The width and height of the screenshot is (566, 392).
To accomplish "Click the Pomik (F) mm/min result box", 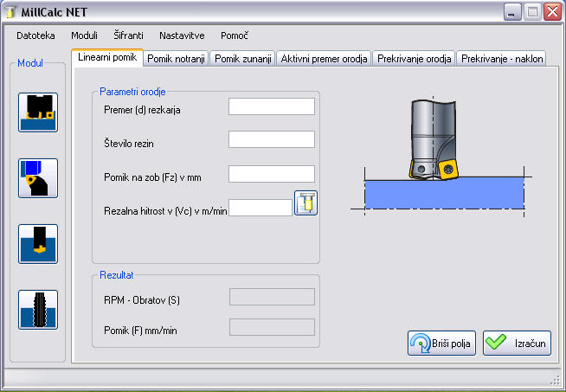I will click(x=272, y=327).
